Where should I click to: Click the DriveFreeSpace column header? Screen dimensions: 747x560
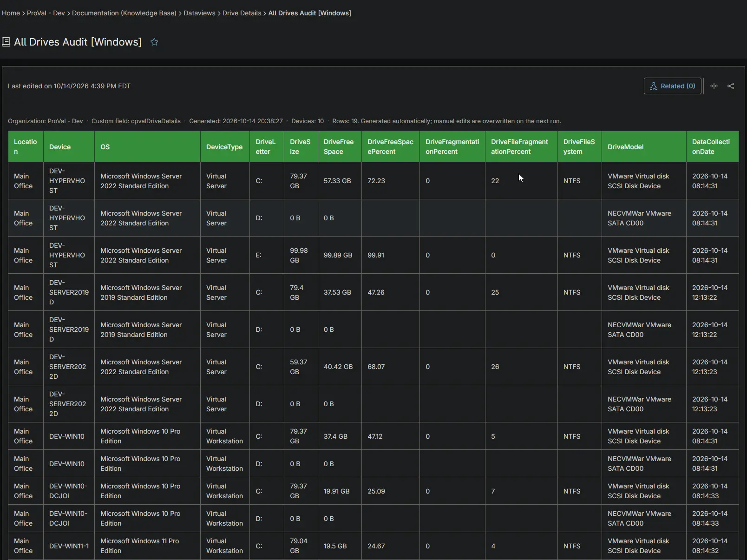tap(340, 146)
